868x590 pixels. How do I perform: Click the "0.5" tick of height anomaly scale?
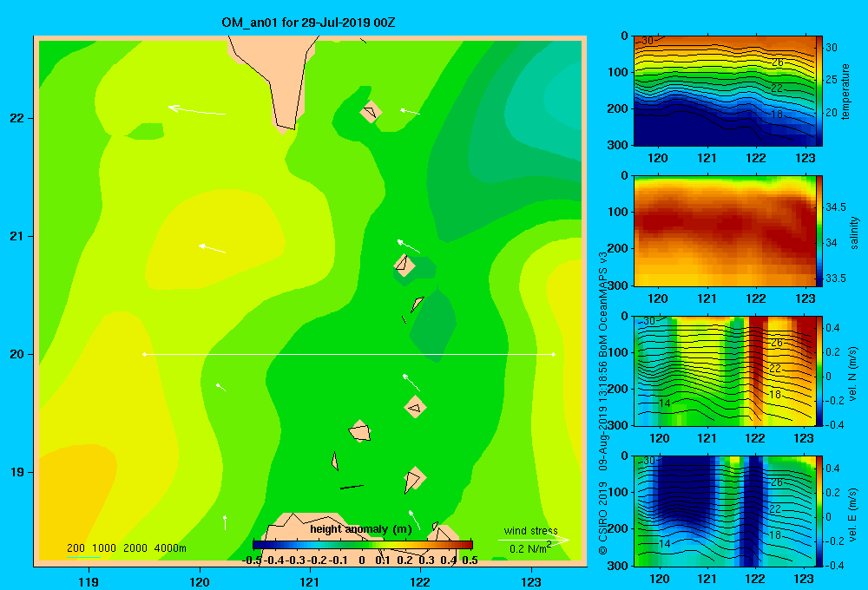pos(470,560)
